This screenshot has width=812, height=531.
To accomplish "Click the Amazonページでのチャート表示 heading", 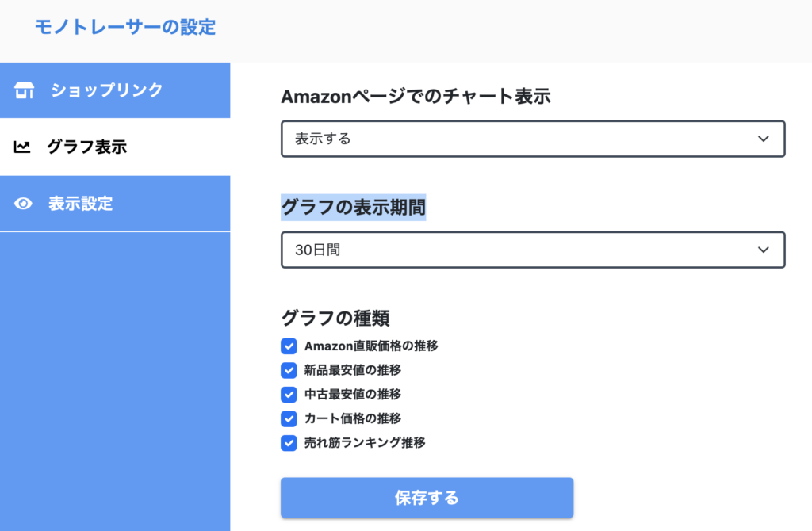I will tap(416, 96).
